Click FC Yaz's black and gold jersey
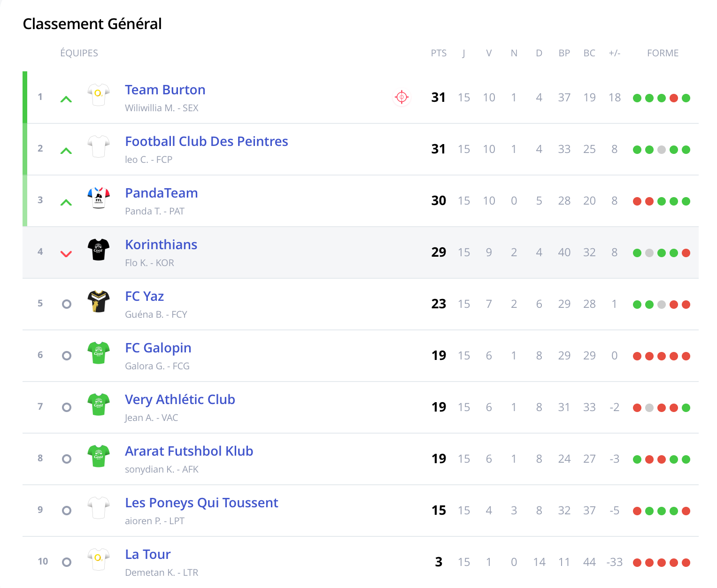This screenshot has width=717, height=588. (99, 301)
